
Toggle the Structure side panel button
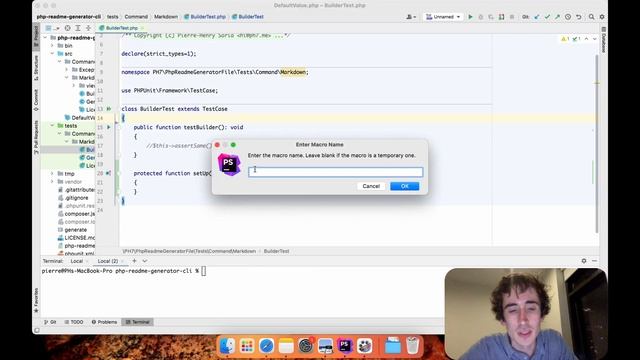(36, 68)
